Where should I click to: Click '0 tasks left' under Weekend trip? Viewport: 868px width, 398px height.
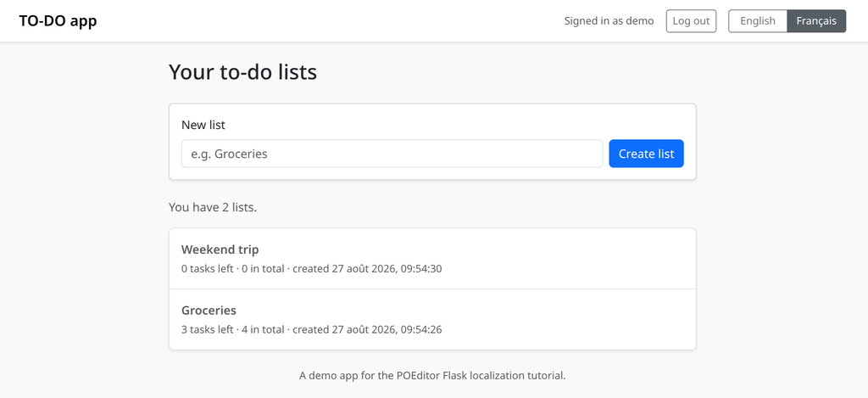(x=207, y=269)
